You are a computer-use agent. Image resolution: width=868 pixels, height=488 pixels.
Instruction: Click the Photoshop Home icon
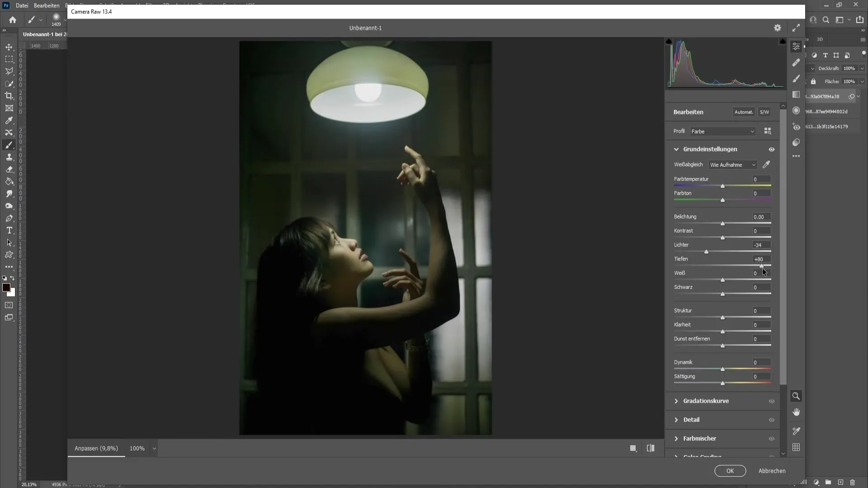13,20
